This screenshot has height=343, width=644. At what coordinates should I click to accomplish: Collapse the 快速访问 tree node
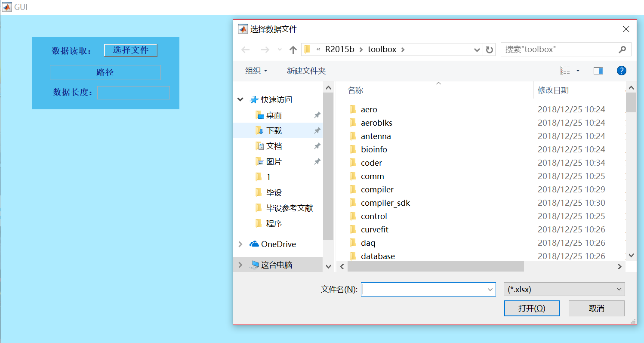pos(240,100)
